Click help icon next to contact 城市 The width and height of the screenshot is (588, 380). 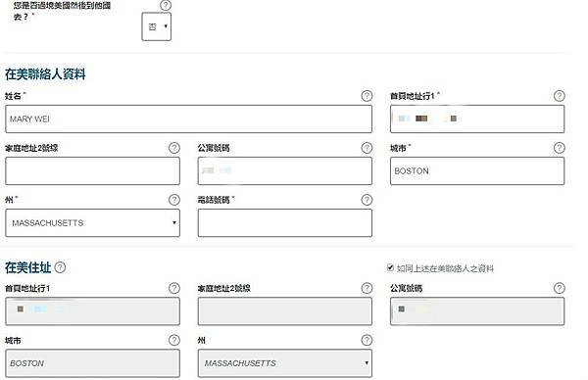[x=560, y=148]
